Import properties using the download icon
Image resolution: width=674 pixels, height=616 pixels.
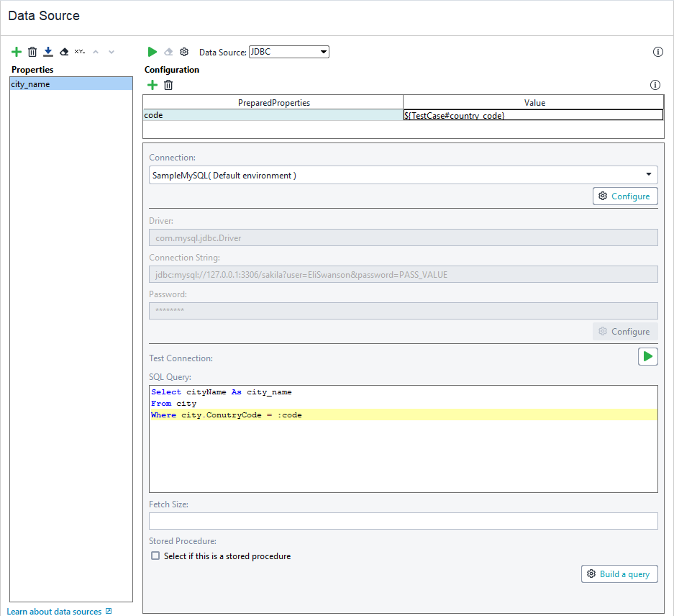click(47, 51)
